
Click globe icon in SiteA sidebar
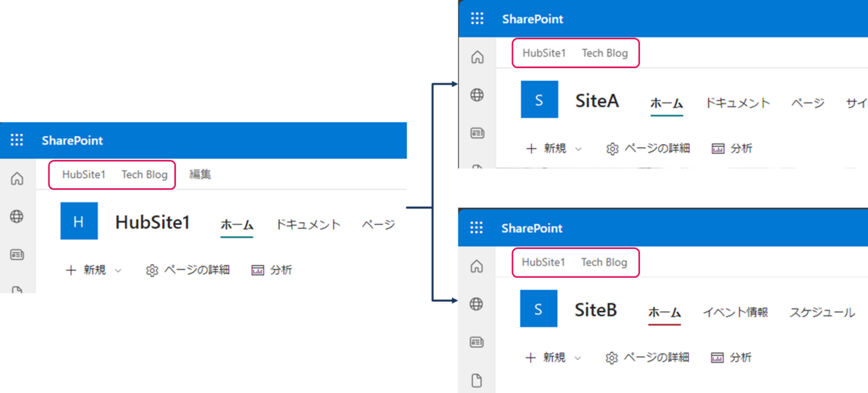coord(477,95)
